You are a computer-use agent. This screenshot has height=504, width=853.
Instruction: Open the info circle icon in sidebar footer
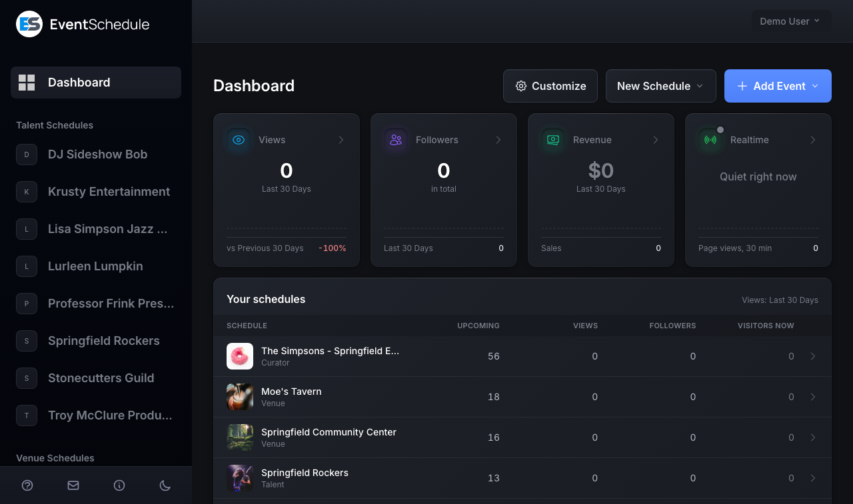coord(119,485)
